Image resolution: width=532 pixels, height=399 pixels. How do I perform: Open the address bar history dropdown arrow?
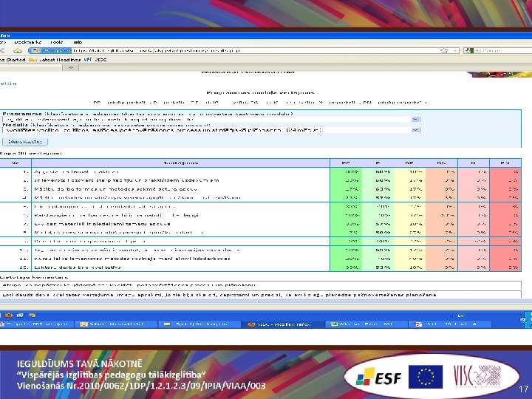coord(455,50)
